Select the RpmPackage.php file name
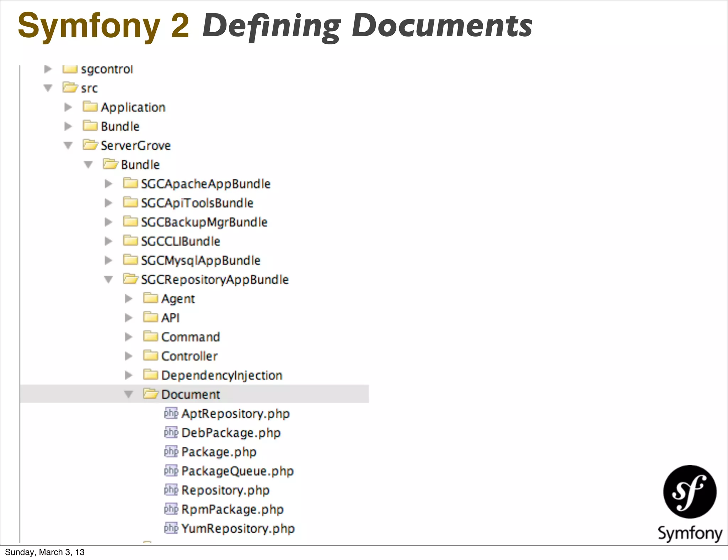The height and width of the screenshot is (560, 728). [x=232, y=510]
